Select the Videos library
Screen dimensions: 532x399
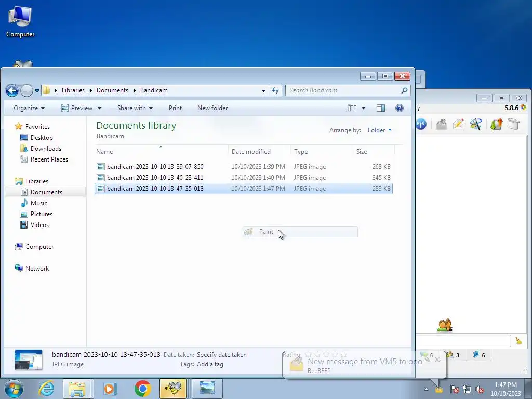point(39,224)
